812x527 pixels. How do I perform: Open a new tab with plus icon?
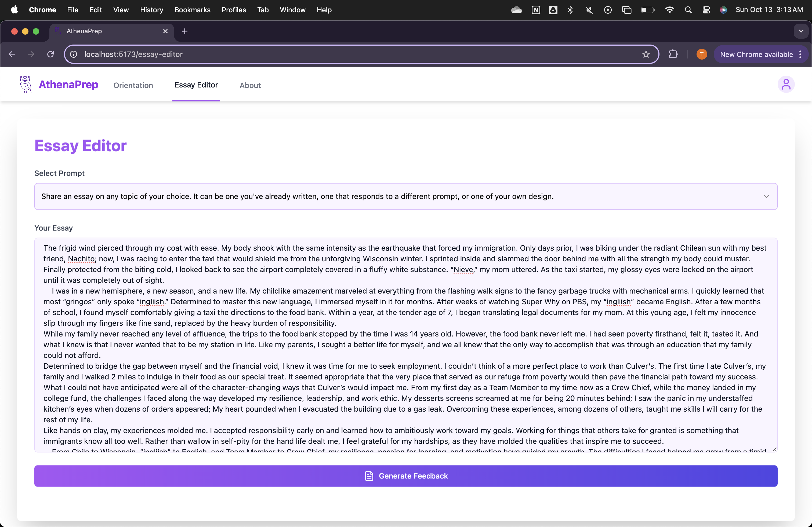coord(184,31)
